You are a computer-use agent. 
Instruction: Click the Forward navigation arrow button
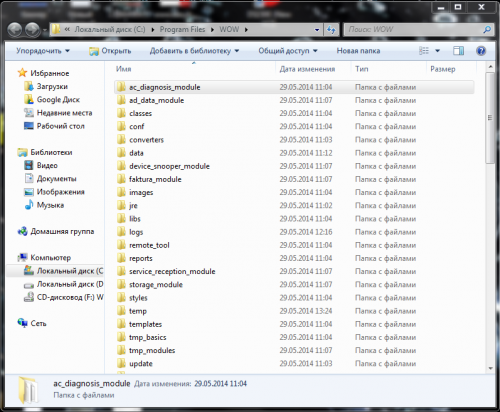pos(32,30)
